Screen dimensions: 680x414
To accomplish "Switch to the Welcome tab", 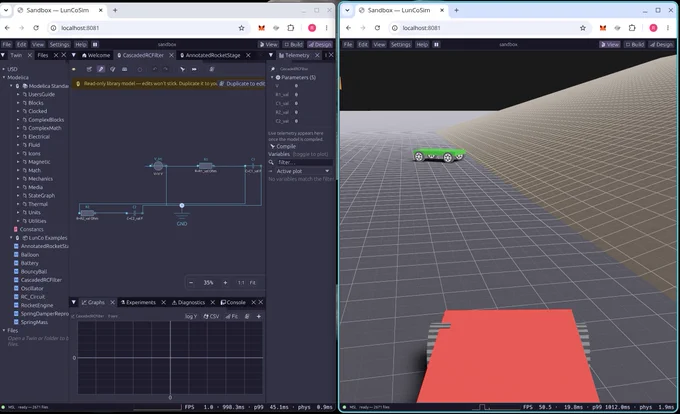I will click(x=96, y=55).
